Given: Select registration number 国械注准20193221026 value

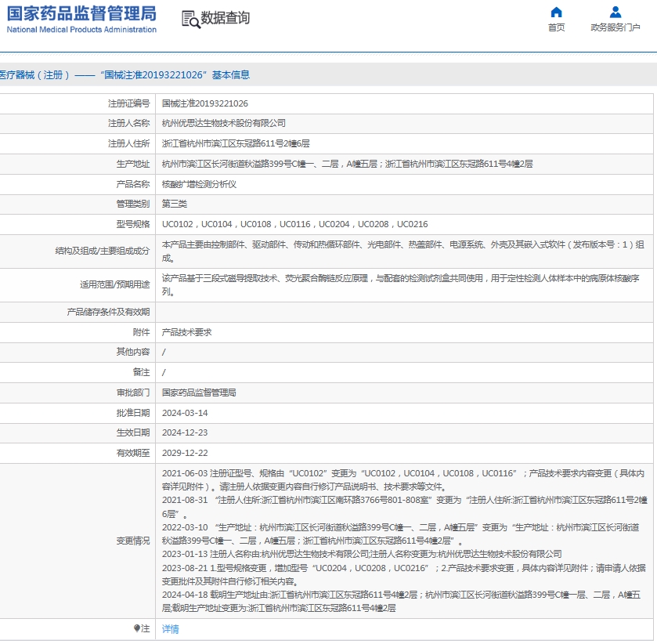Looking at the screenshot, I should click(x=205, y=103).
